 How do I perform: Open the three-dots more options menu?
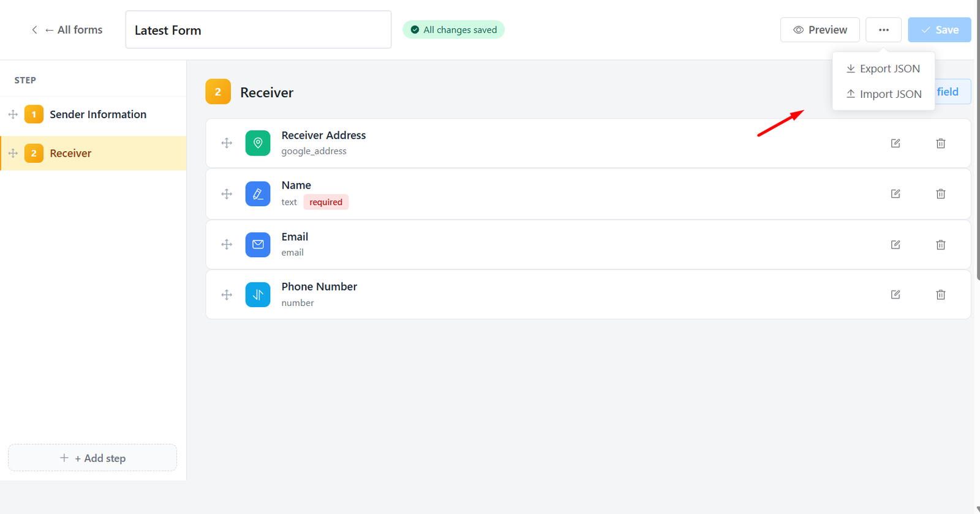883,30
